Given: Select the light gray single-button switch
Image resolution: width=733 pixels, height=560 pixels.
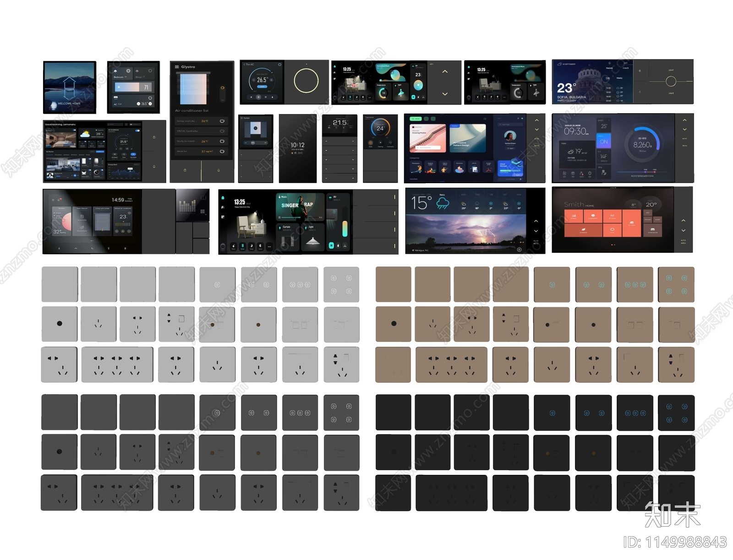Looking at the screenshot, I should coord(217,284).
